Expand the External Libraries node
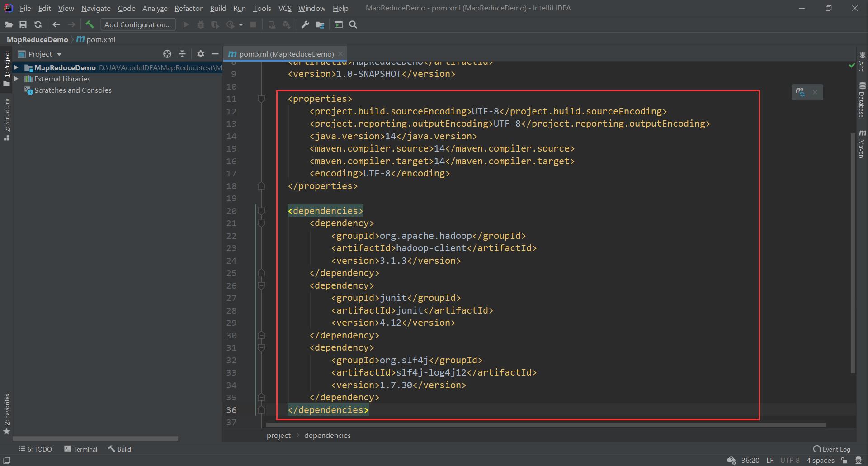868x466 pixels. pyautogui.click(x=16, y=79)
